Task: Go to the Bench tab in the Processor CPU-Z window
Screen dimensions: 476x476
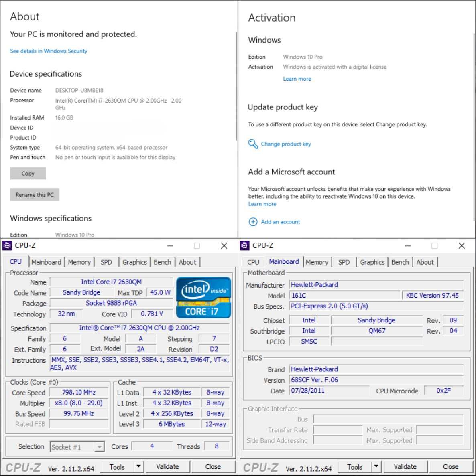Action: pos(163,262)
